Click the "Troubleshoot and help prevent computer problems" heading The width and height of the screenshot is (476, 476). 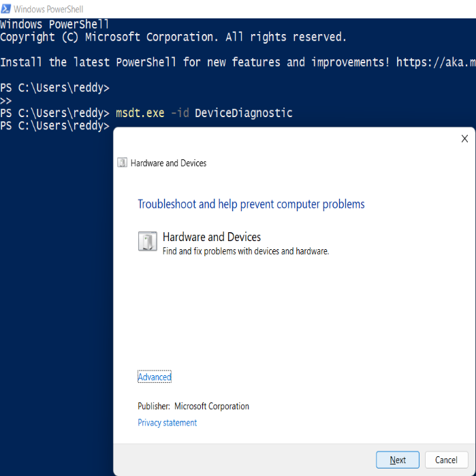[251, 204]
